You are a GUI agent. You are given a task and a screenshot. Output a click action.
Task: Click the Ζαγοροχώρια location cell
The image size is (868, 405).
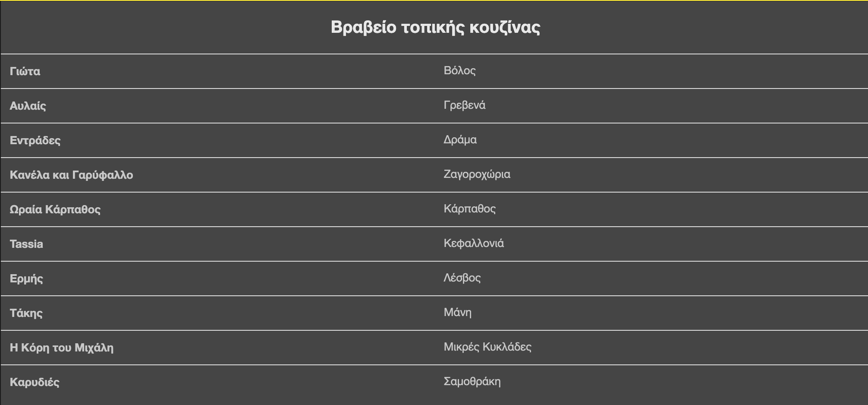coord(477,174)
